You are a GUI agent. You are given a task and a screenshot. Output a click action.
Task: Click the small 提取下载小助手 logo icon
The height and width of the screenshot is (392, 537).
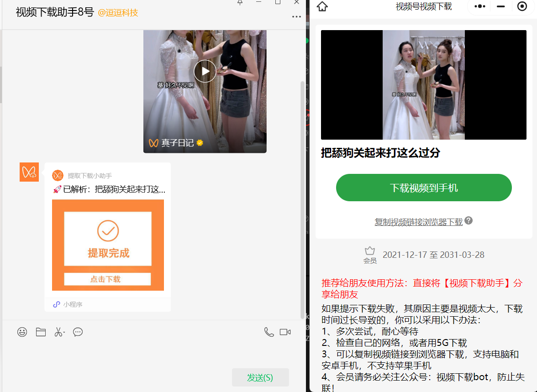point(58,176)
